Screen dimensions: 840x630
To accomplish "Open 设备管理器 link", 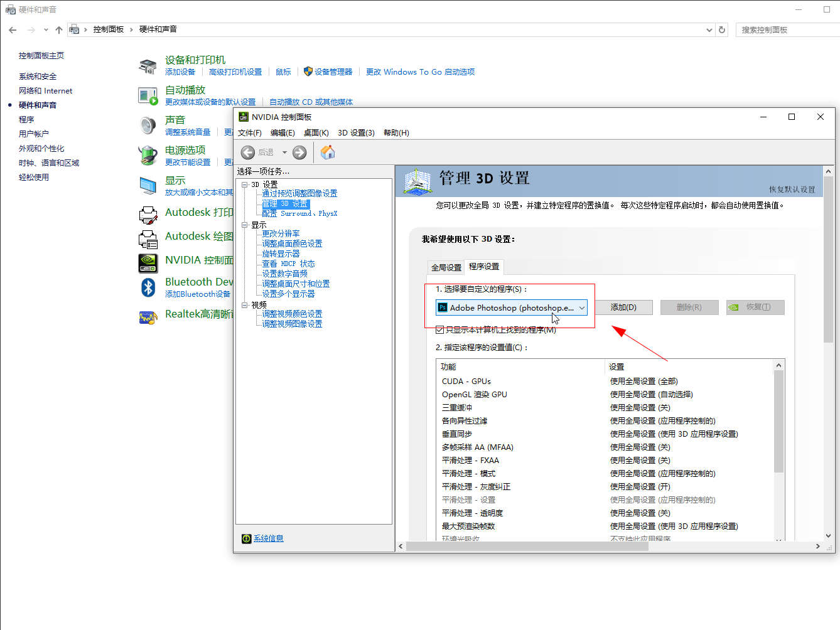I will [x=333, y=72].
